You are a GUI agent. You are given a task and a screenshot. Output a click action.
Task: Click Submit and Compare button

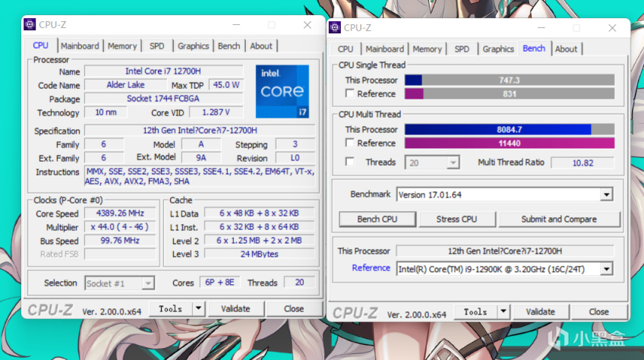click(559, 219)
